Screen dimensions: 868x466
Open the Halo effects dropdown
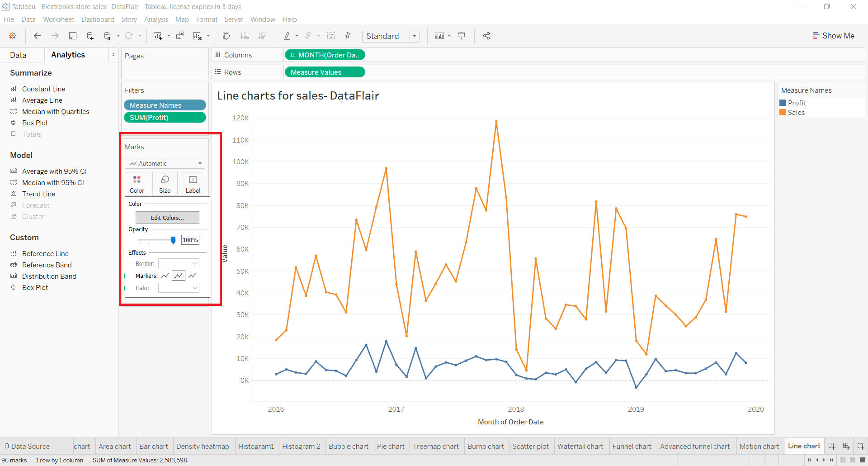(x=179, y=288)
